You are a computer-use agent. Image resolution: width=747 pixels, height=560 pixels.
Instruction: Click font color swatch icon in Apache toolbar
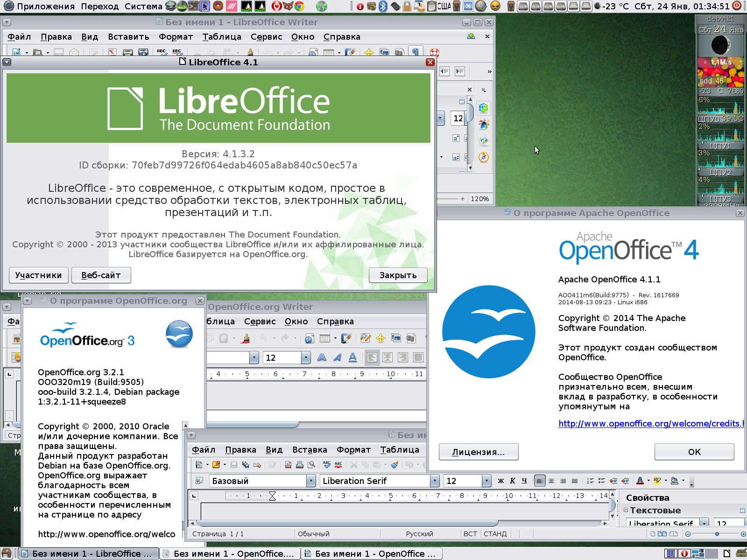pyautogui.click(x=640, y=481)
